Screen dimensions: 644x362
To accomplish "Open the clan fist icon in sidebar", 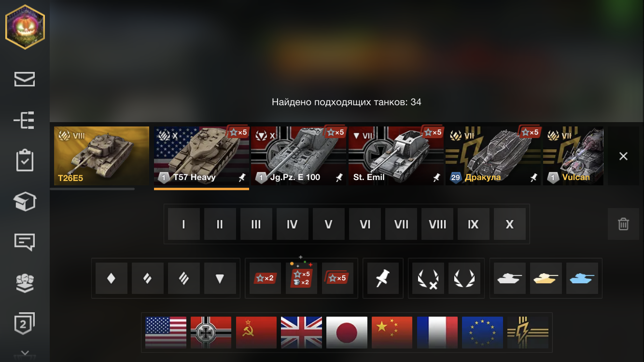I will coord(25,283).
